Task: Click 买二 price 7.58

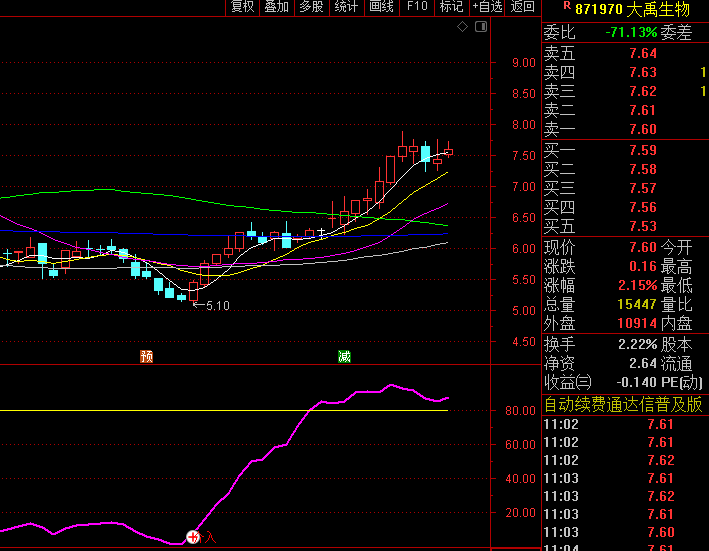Action: click(643, 169)
